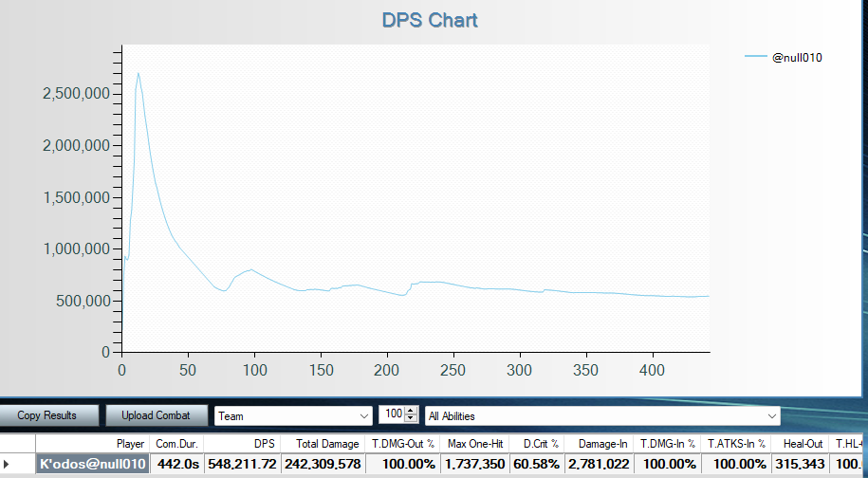The width and height of the screenshot is (868, 478).
Task: Click the Max One-Hit column header
Action: click(475, 443)
